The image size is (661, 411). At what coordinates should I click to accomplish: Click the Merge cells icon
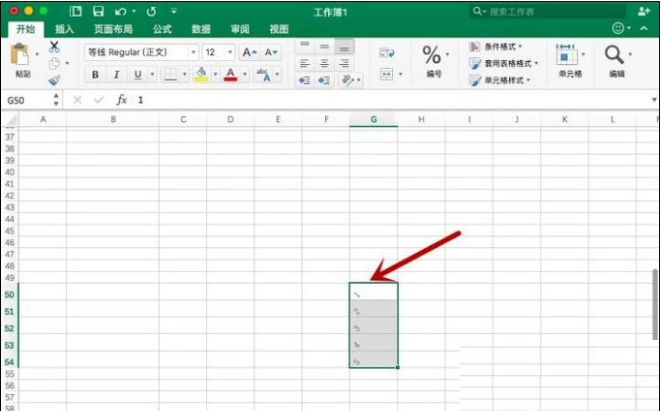point(387,75)
